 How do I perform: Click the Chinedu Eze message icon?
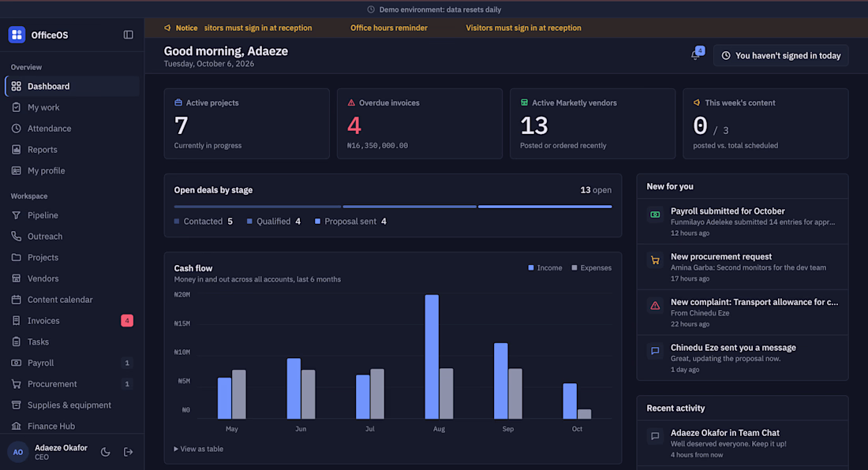[x=655, y=351]
